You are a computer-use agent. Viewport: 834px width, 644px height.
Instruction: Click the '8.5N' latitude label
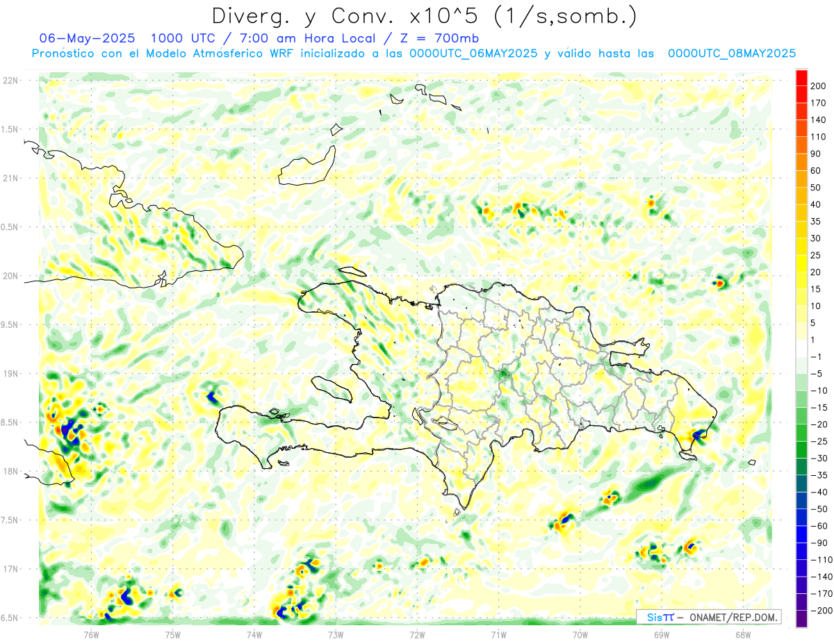9,422
